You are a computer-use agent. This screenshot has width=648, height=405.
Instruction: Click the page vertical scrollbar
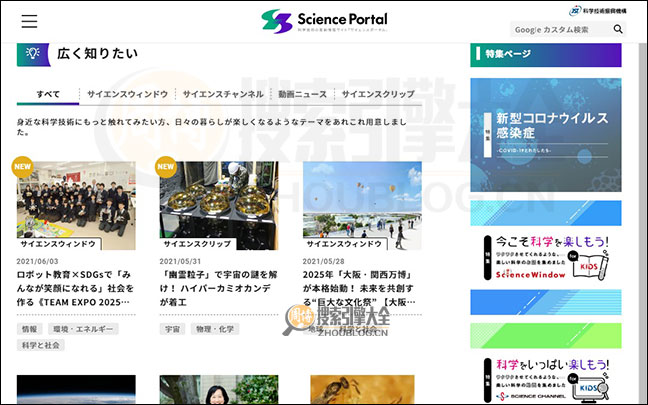[x=642, y=223]
